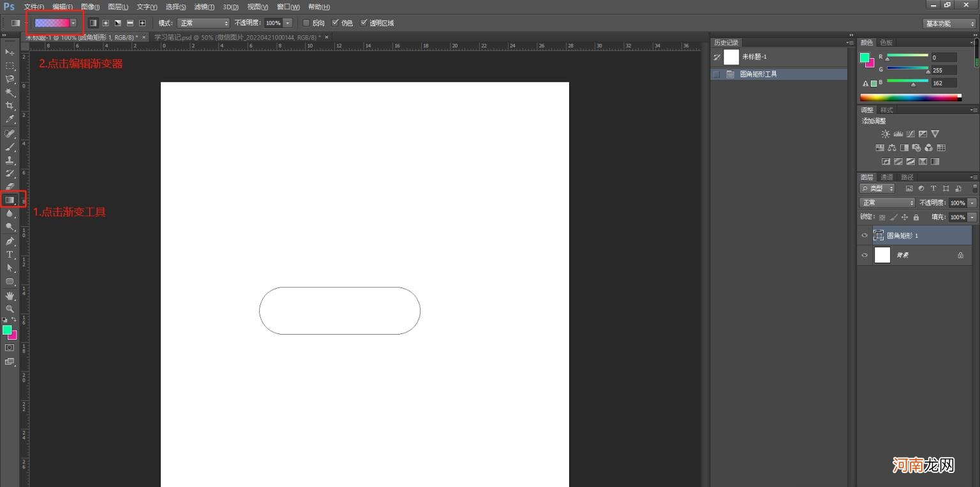Select the Eraser tool
Image resolution: width=980 pixels, height=487 pixels.
[10, 187]
